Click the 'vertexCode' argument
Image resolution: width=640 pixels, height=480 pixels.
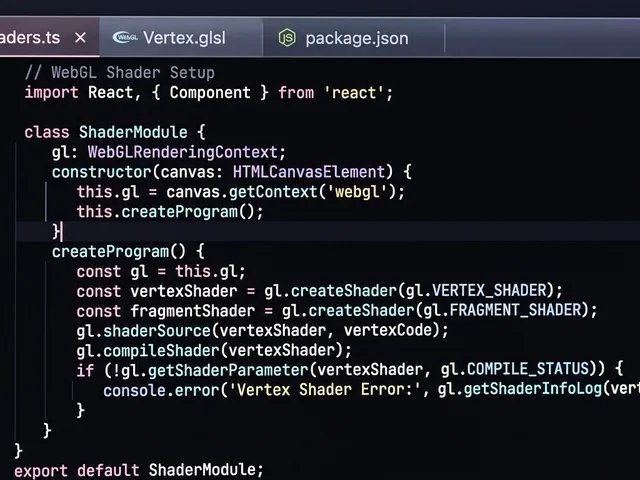(388, 330)
